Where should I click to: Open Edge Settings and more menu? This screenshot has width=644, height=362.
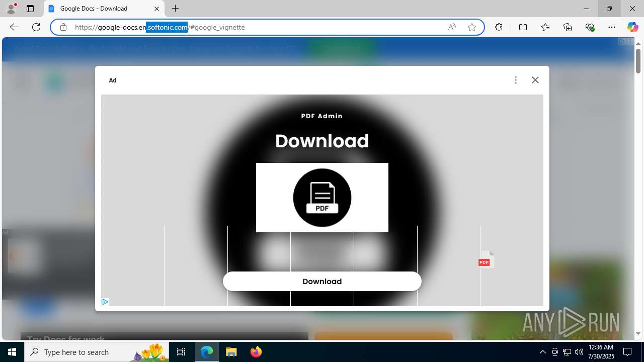tap(612, 27)
